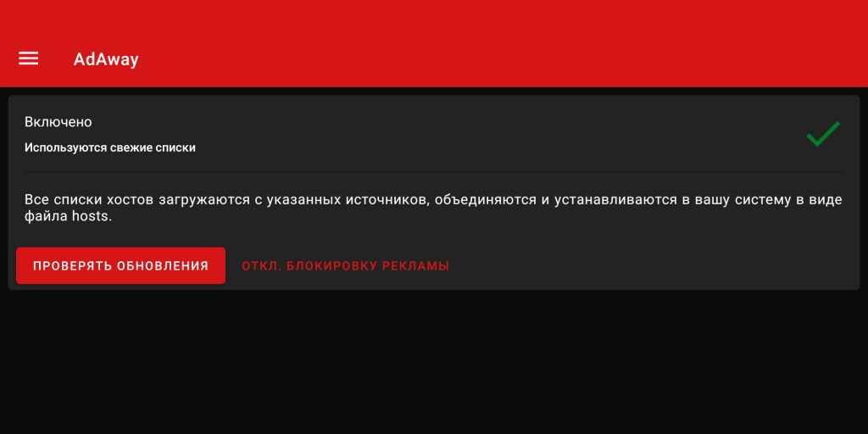The image size is (868, 434).
Task: Click the status card header row
Action: coord(433,135)
